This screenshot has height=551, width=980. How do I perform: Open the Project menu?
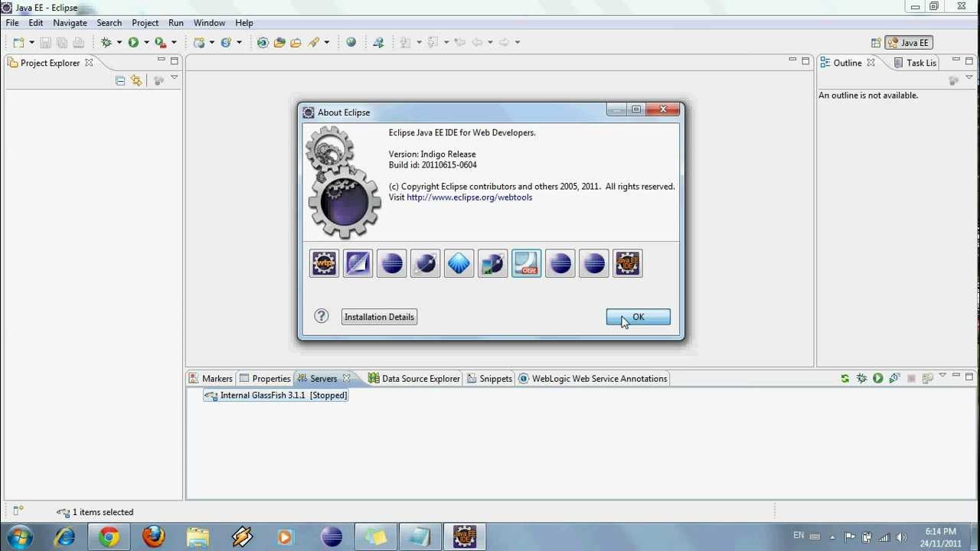(x=145, y=23)
